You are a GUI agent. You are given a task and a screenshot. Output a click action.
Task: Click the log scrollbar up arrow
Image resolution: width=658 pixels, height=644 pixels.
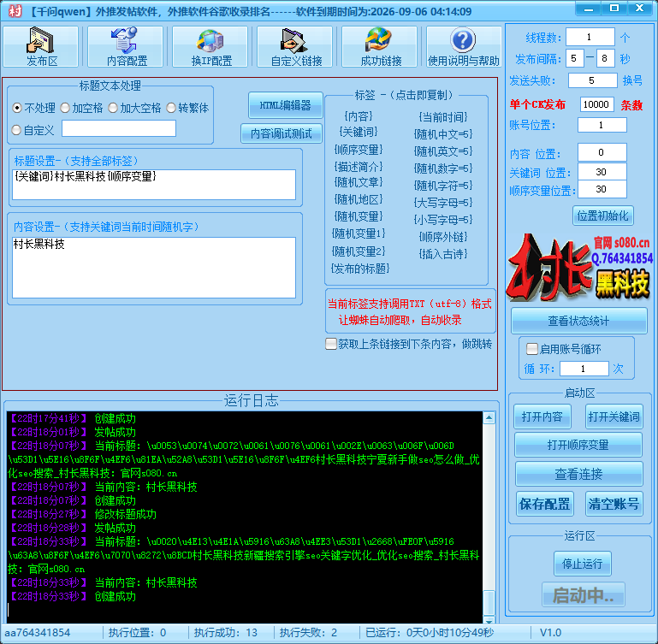(x=489, y=418)
